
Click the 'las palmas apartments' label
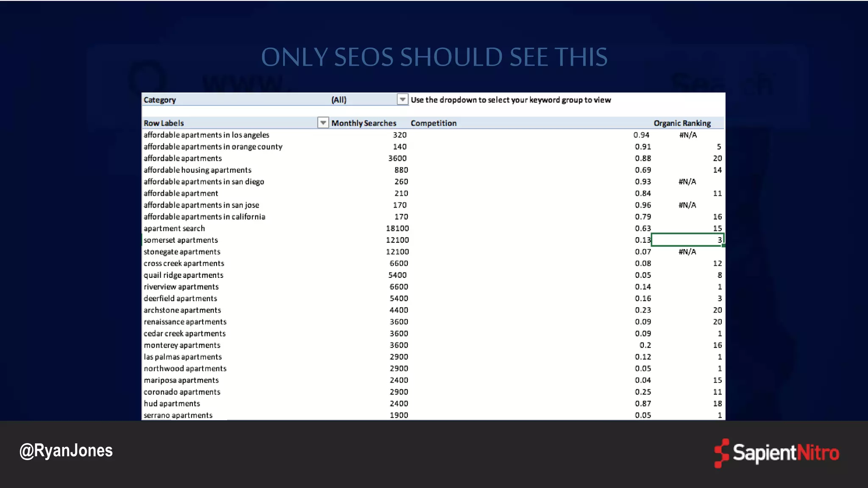click(183, 357)
